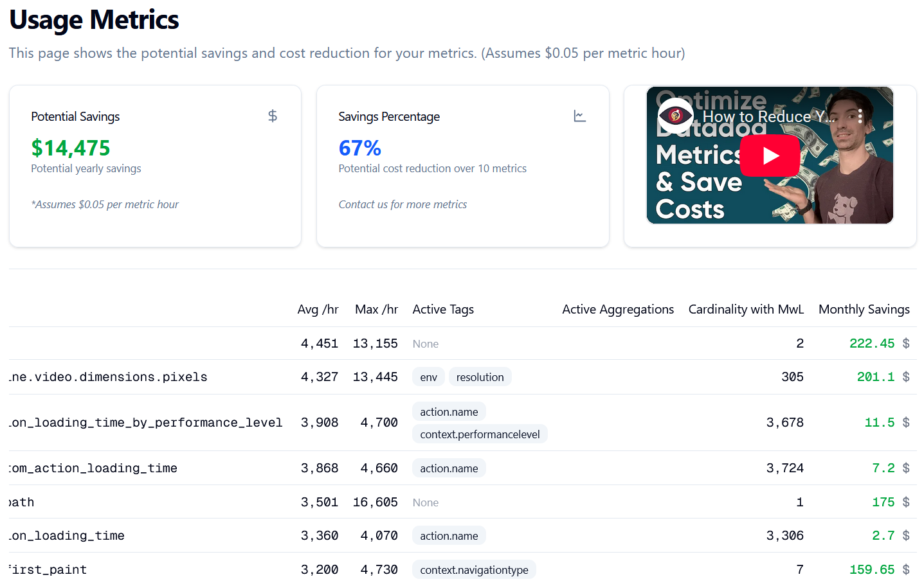The image size is (924, 586).
Task: Click the Active Tags column header
Action: [443, 310]
